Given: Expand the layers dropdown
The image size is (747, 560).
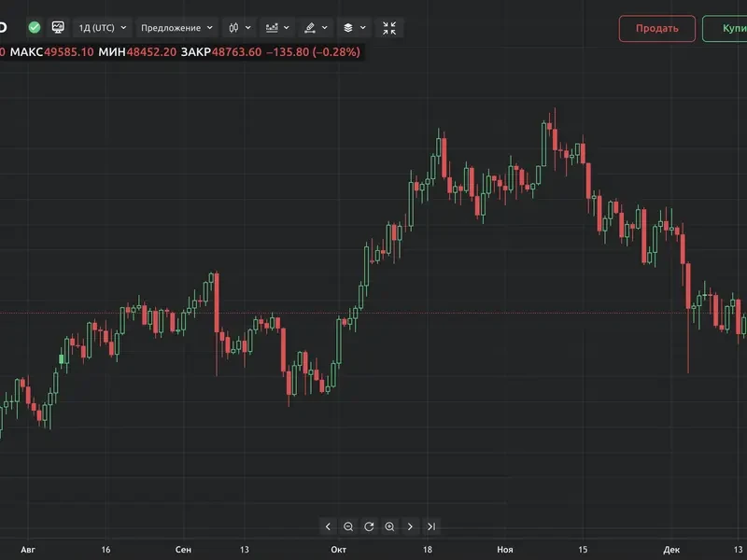Looking at the screenshot, I should [354, 28].
